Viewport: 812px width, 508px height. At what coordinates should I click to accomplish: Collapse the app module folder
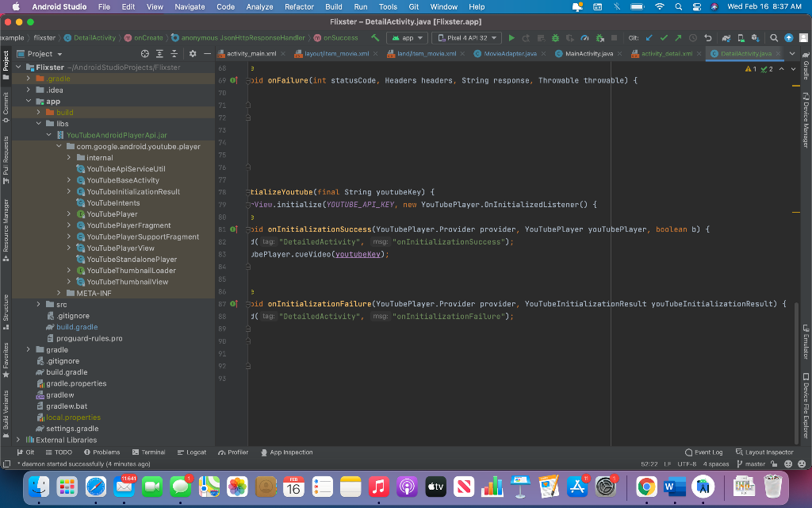[x=29, y=101]
